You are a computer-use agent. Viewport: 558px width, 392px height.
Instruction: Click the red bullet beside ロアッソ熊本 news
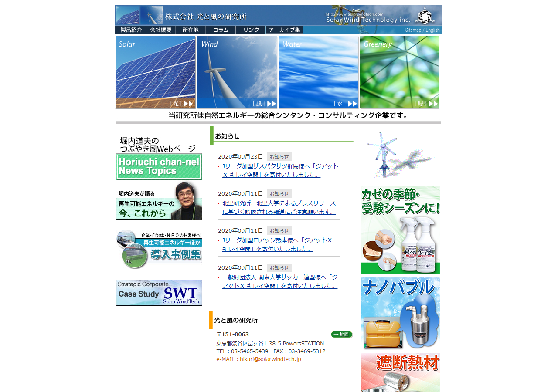[x=219, y=240]
